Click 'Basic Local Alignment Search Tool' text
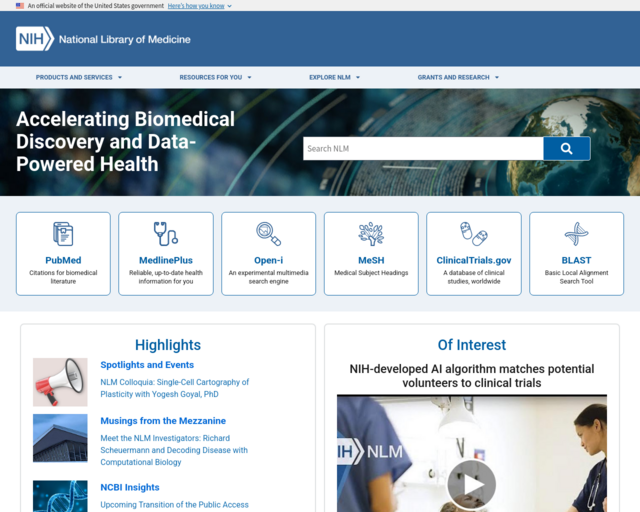Screen dimensions: 640x512 click(x=576, y=277)
